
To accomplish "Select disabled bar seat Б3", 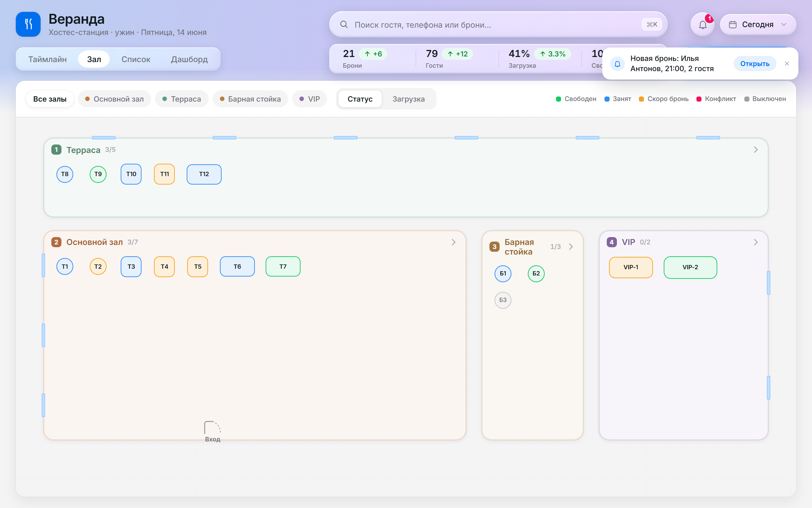I will click(503, 300).
